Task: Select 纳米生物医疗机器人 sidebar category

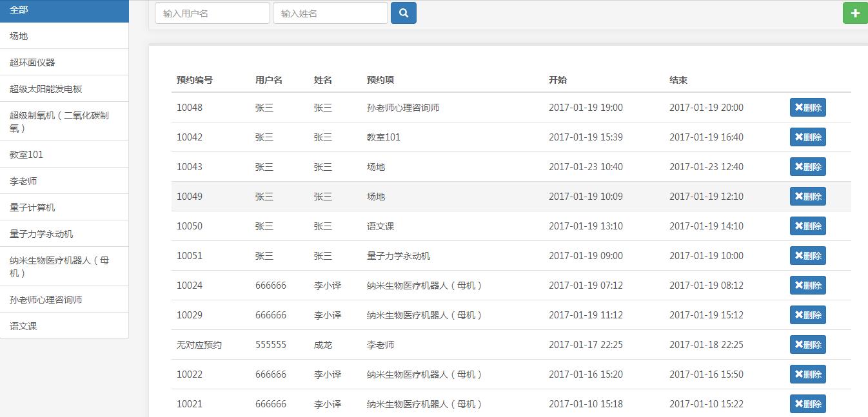Action: (64, 267)
